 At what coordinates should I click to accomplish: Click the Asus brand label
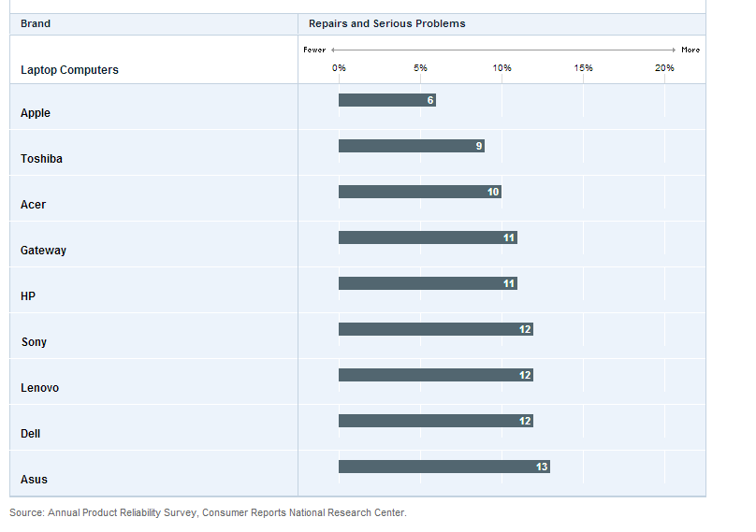34,480
